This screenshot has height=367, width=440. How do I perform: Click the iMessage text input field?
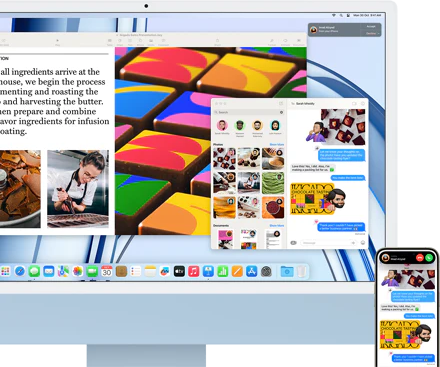pos(328,243)
